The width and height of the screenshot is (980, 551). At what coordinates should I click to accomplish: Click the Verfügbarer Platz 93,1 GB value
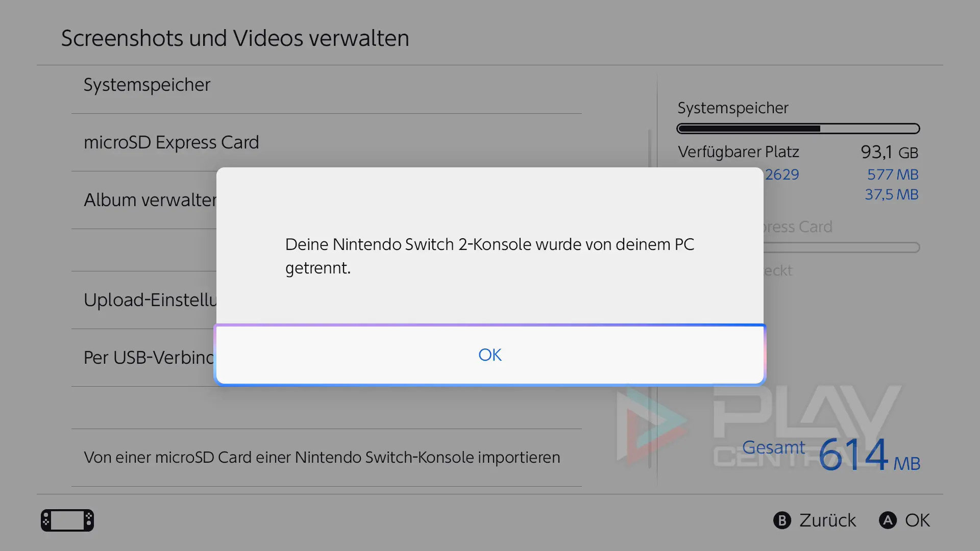[889, 152]
